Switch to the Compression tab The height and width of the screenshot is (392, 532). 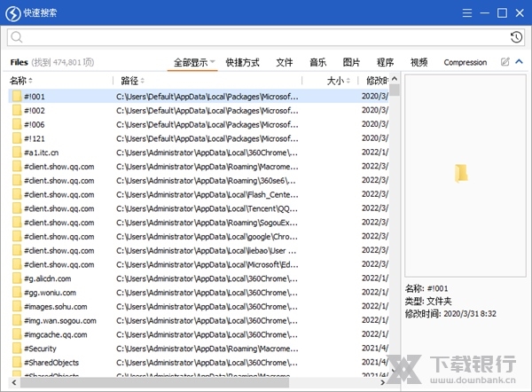click(x=465, y=62)
